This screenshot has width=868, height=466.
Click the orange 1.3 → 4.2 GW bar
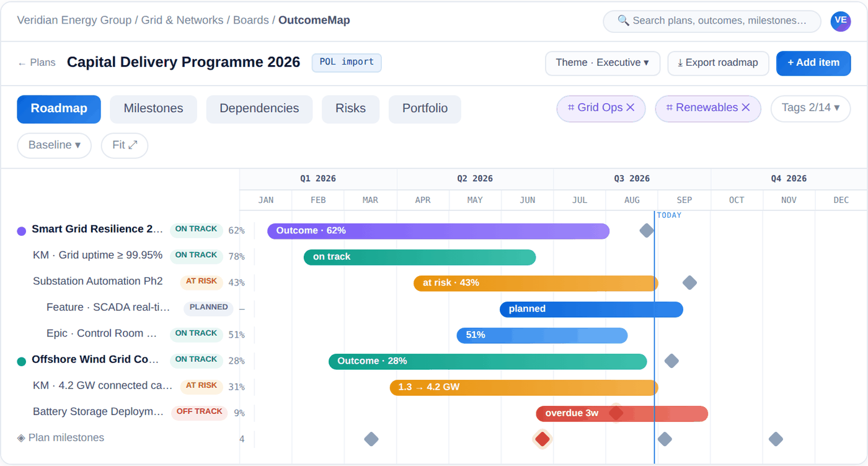pyautogui.click(x=524, y=387)
